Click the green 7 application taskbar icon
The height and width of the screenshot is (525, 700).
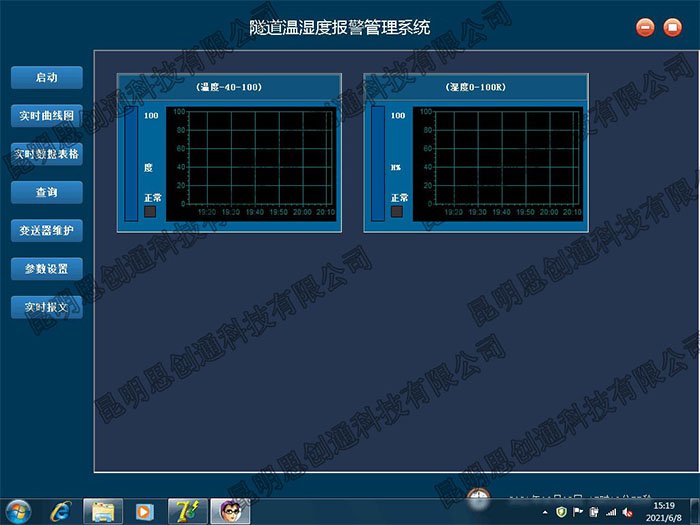[186, 510]
